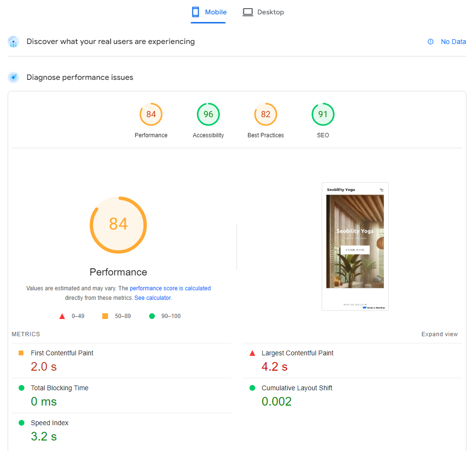Click the Total Blocking Time green dot
The image size is (476, 451).
pos(21,388)
